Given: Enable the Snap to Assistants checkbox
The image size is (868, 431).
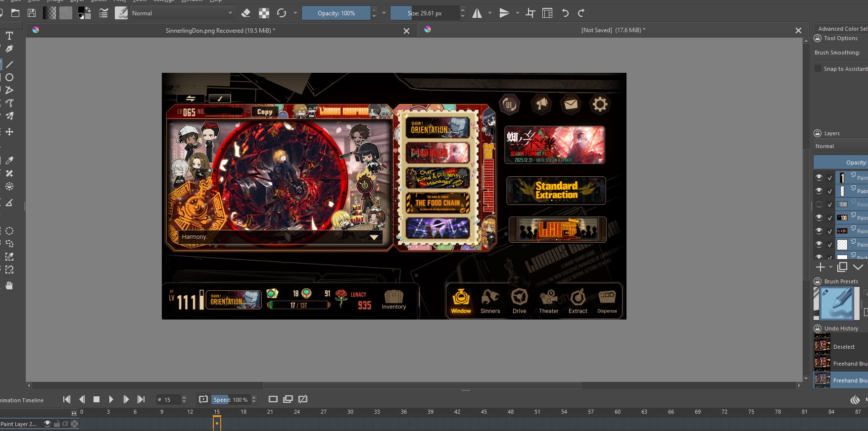Looking at the screenshot, I should (818, 69).
